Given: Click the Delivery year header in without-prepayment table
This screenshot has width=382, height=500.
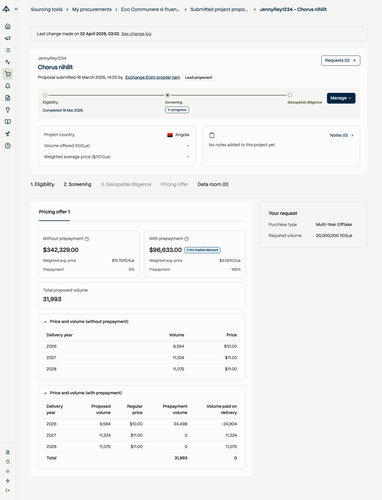Looking at the screenshot, I should (59, 335).
